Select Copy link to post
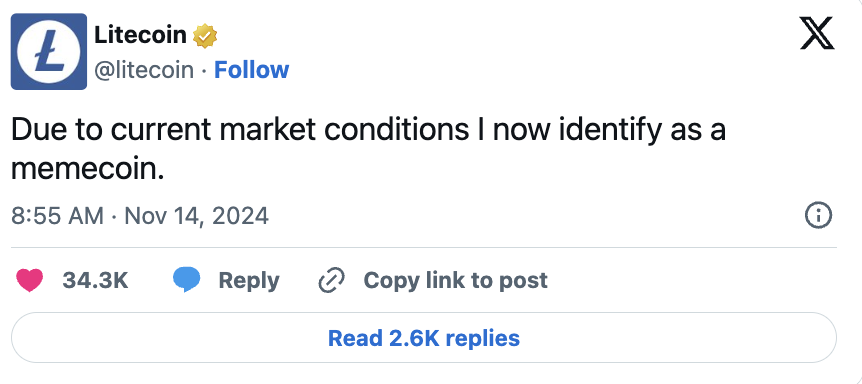 pos(456,281)
